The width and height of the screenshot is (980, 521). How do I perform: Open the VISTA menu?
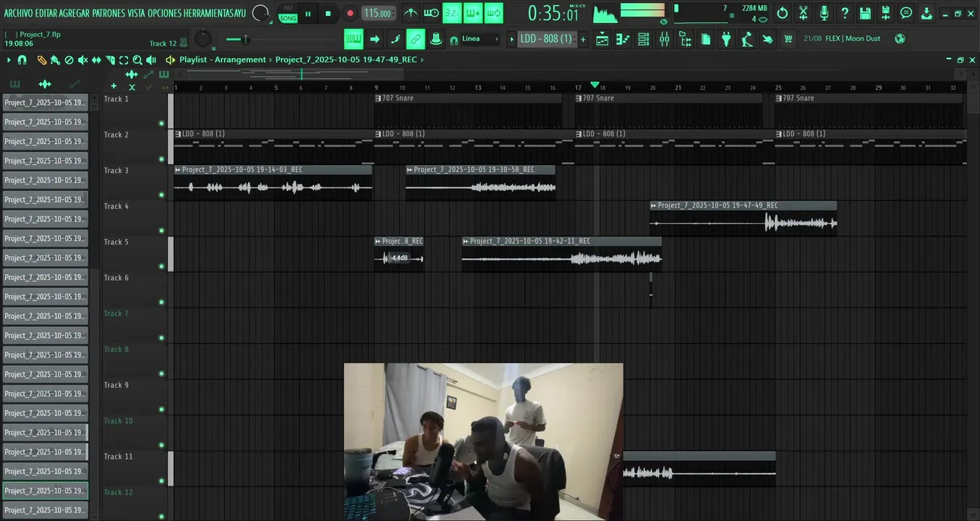(136, 13)
